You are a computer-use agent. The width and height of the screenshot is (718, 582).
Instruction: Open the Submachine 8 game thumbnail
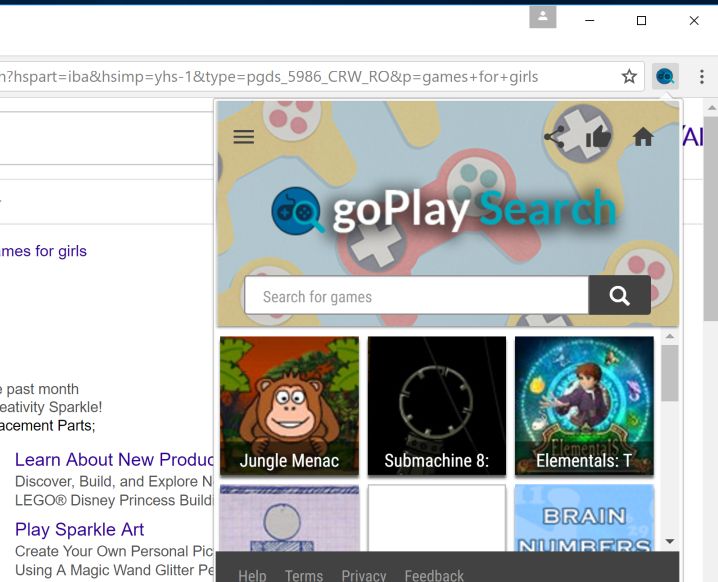[x=437, y=406]
